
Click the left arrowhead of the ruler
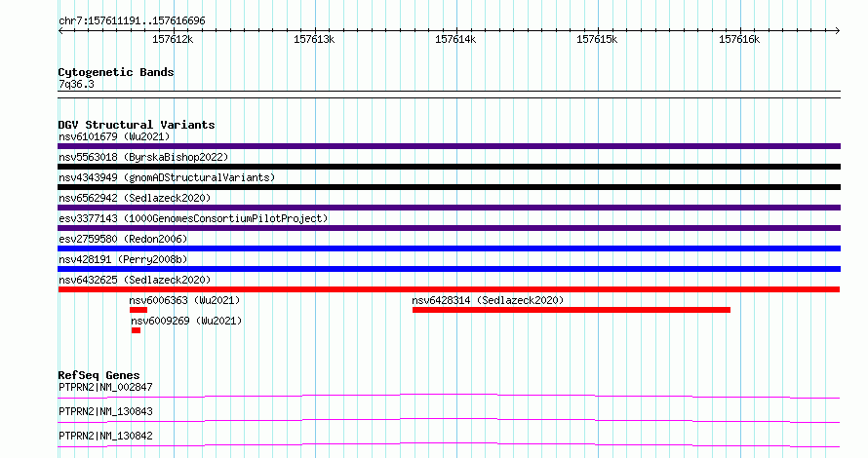[60, 31]
